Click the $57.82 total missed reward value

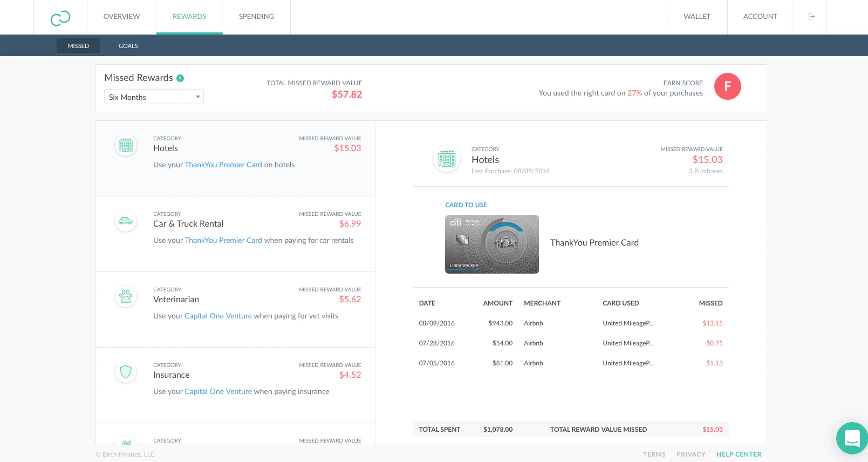pyautogui.click(x=347, y=94)
